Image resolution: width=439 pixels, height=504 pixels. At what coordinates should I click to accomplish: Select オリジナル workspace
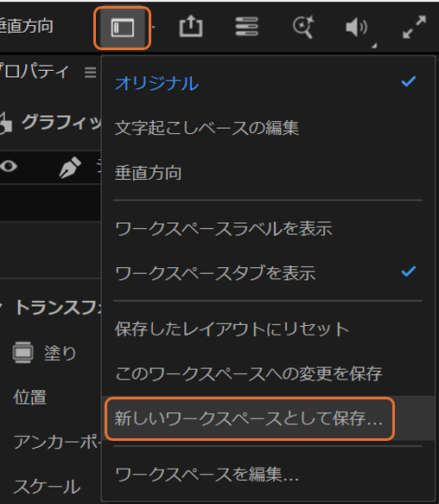(268, 83)
